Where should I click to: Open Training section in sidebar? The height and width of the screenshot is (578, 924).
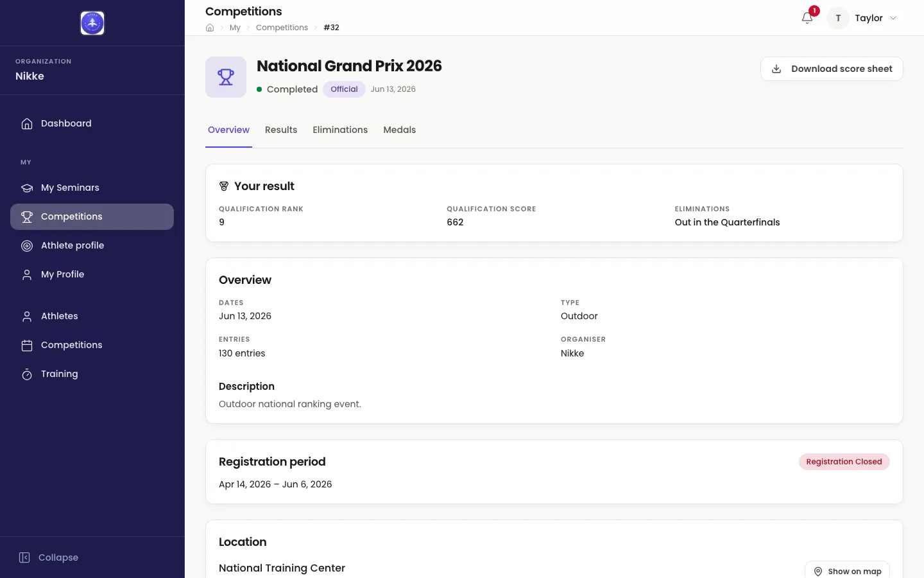92,374
